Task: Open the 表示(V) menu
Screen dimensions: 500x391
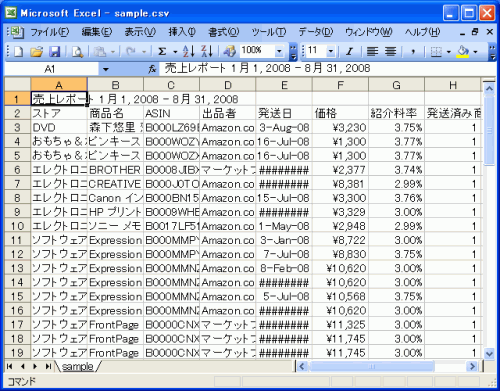Action: click(140, 32)
